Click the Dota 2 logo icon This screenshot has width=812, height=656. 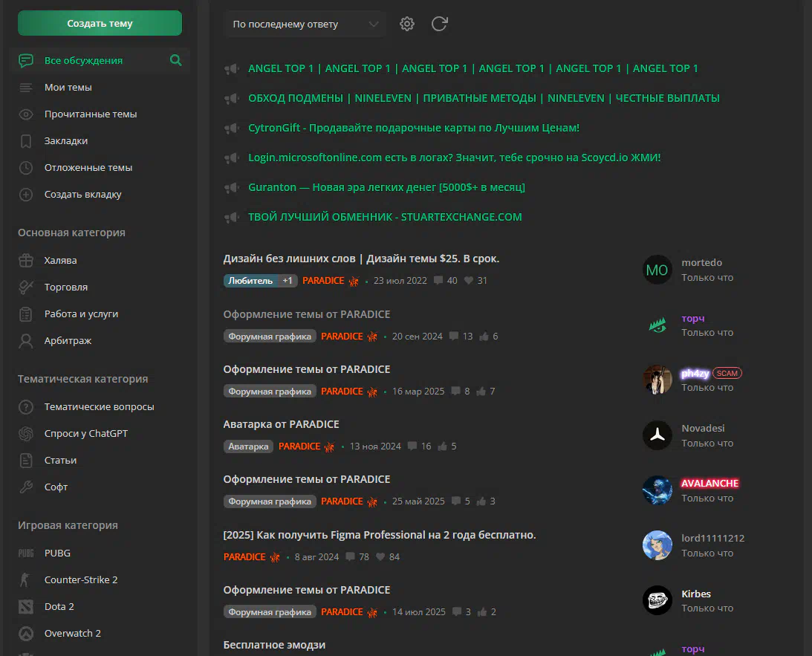(x=26, y=607)
